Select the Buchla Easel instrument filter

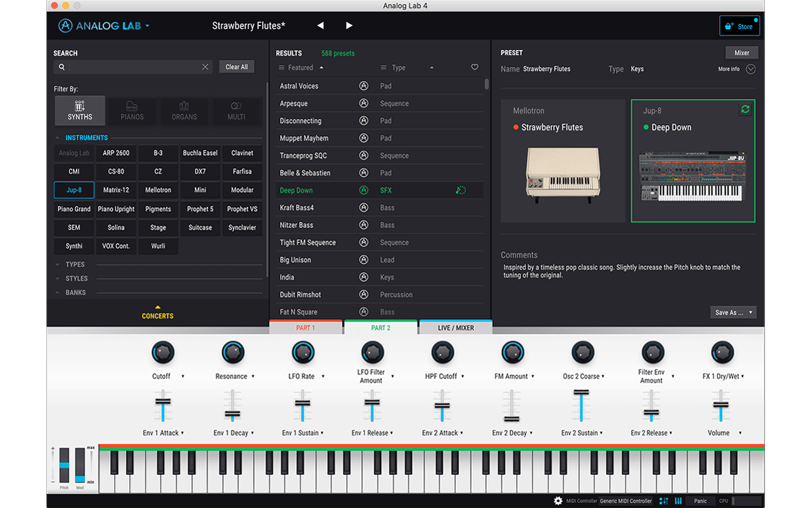tap(200, 153)
